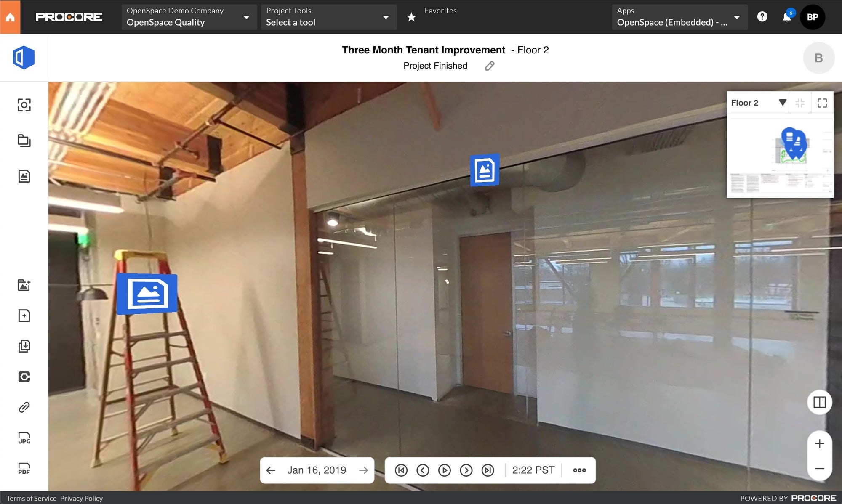Open the Project Tools dropdown
Viewport: 842px width, 504px height.
click(x=328, y=17)
